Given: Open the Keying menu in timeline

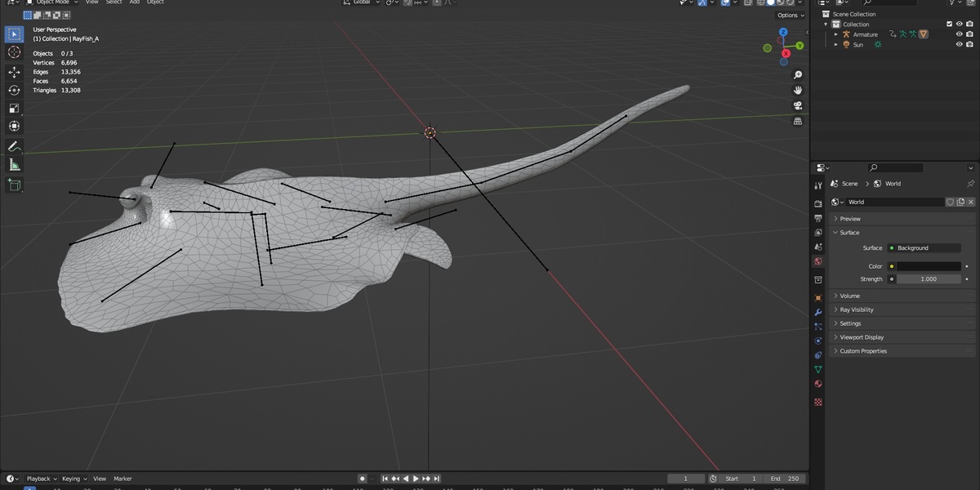Looking at the screenshot, I should tap(73, 479).
